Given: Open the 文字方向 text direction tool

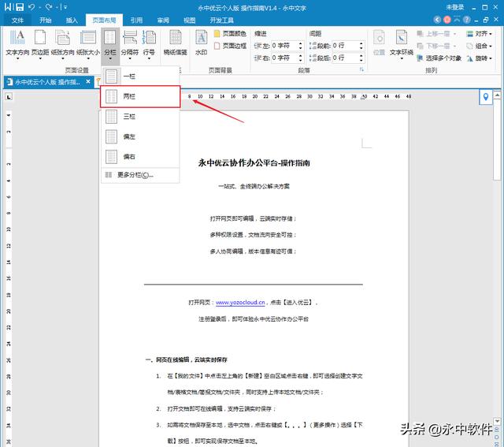Looking at the screenshot, I should coord(17,45).
